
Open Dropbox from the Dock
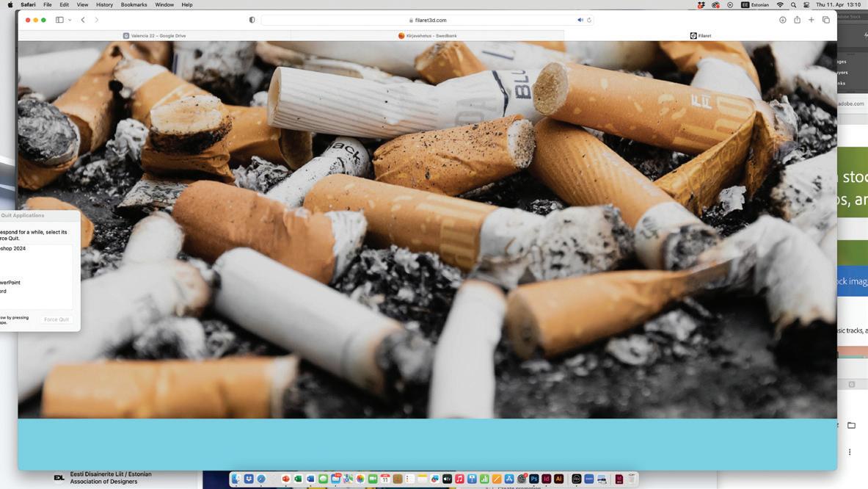tap(249, 479)
